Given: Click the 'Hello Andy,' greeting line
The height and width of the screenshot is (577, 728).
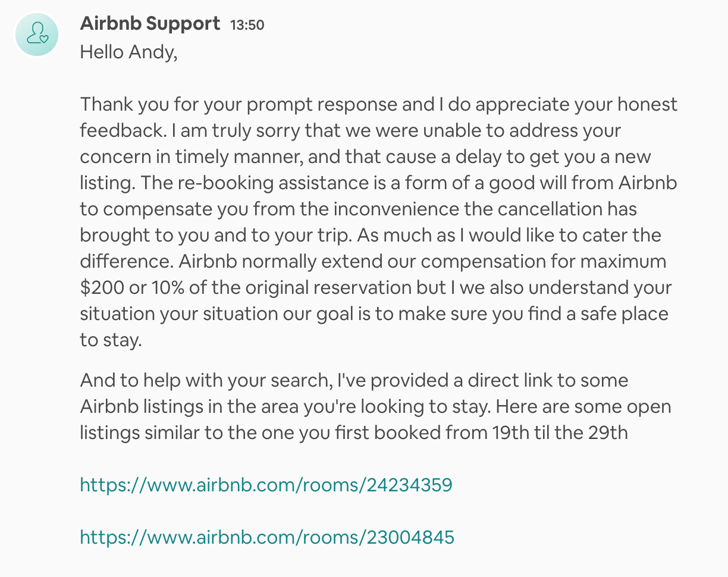Looking at the screenshot, I should (128, 53).
